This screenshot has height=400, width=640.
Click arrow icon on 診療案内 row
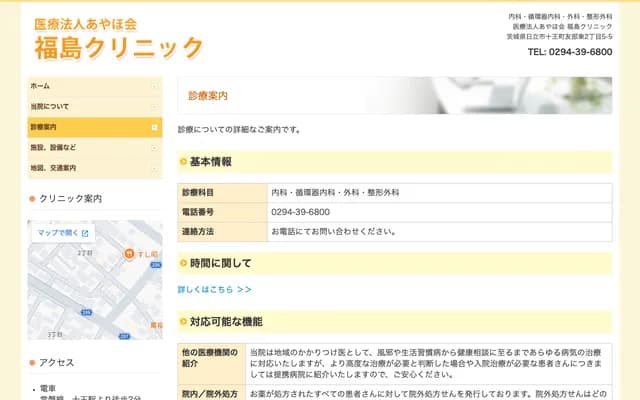tap(154, 128)
